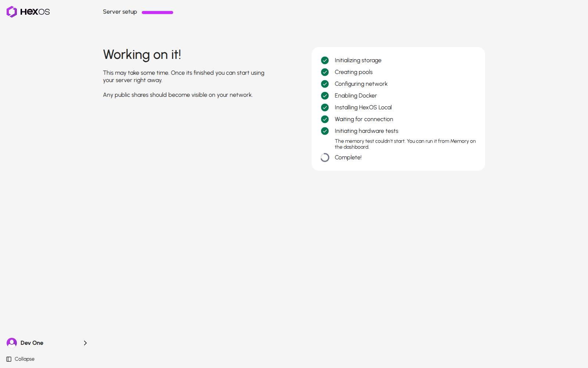Image resolution: width=588 pixels, height=368 pixels.
Task: Click the memory test couldn't start message
Action: point(405,144)
